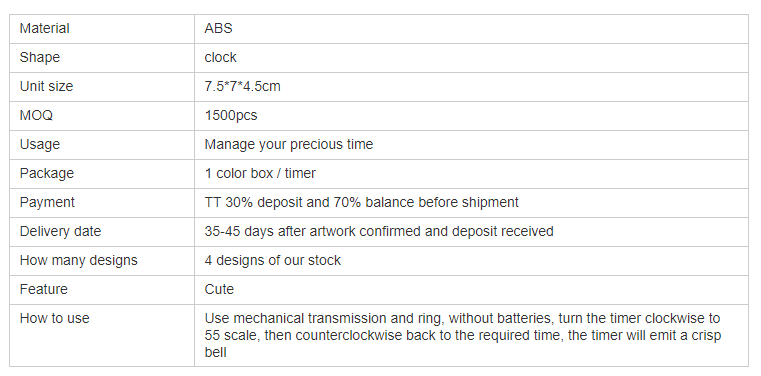The image size is (761, 376).
Task: Click the Cute feature value
Action: point(219,289)
